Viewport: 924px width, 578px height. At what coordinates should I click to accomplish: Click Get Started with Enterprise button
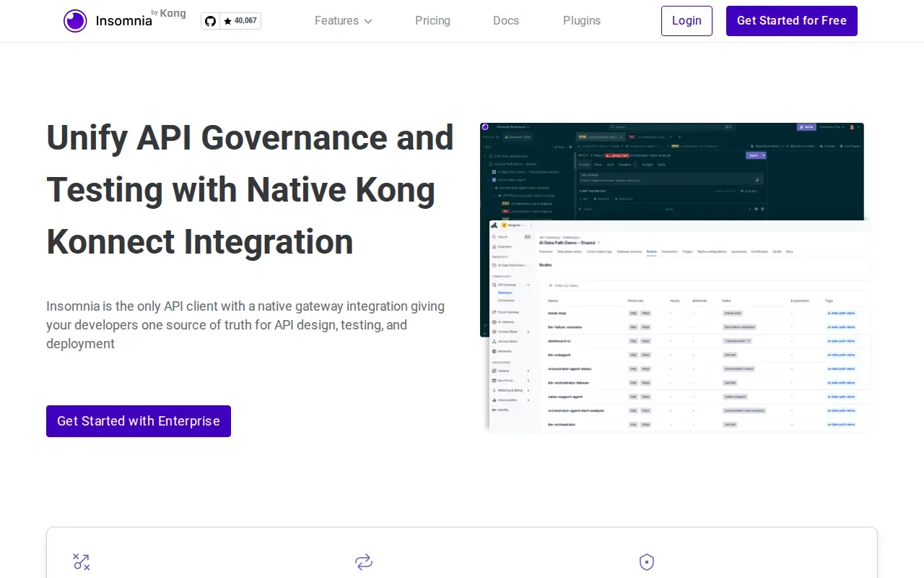tap(139, 421)
